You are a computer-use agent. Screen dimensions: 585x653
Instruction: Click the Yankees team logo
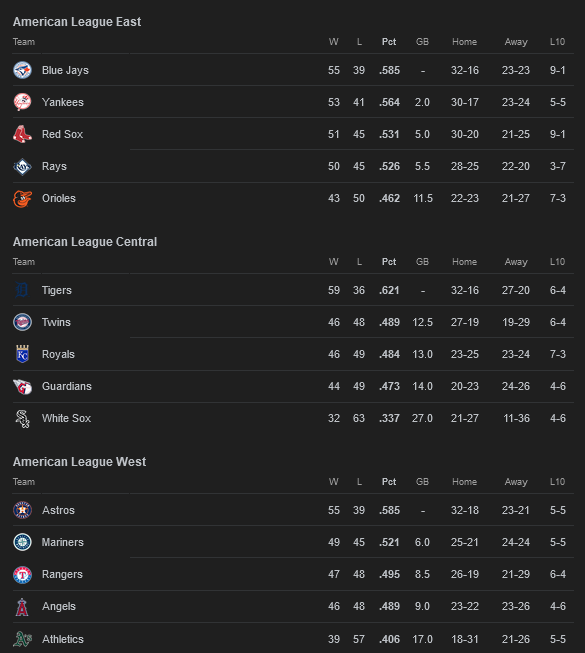(22, 102)
